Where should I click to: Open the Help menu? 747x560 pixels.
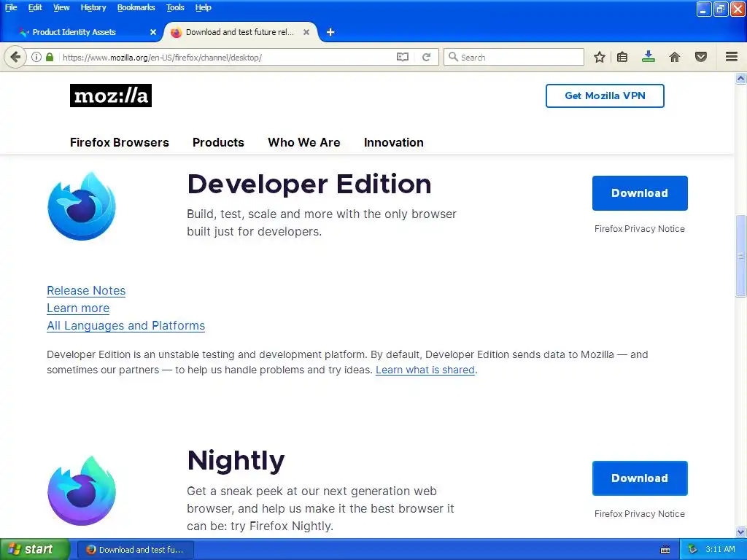(x=203, y=7)
